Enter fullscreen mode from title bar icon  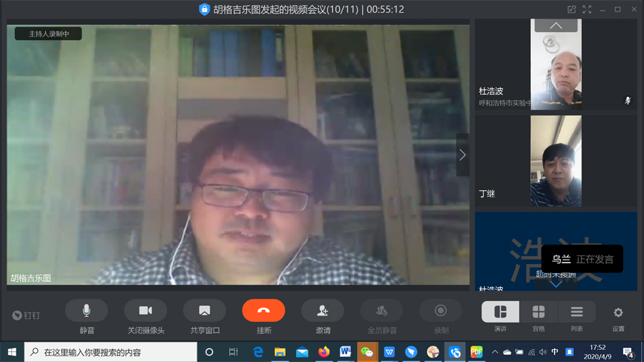pyautogui.click(x=587, y=9)
